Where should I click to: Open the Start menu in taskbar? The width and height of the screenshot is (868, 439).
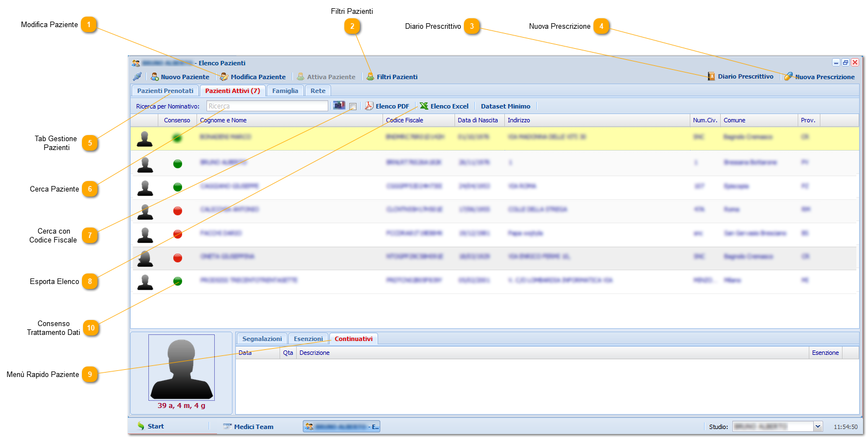tap(151, 426)
